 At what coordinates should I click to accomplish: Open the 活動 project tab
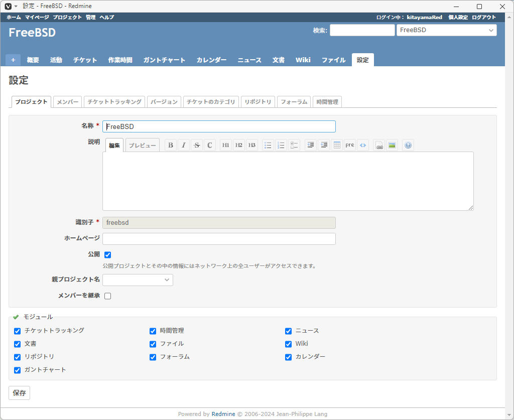pyautogui.click(x=56, y=60)
